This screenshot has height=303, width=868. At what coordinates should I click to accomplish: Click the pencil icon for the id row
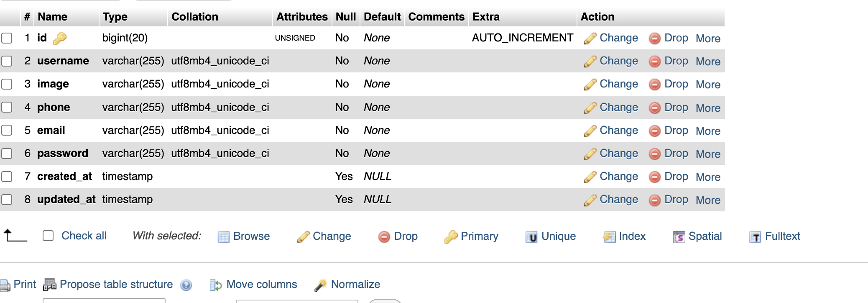tap(590, 39)
